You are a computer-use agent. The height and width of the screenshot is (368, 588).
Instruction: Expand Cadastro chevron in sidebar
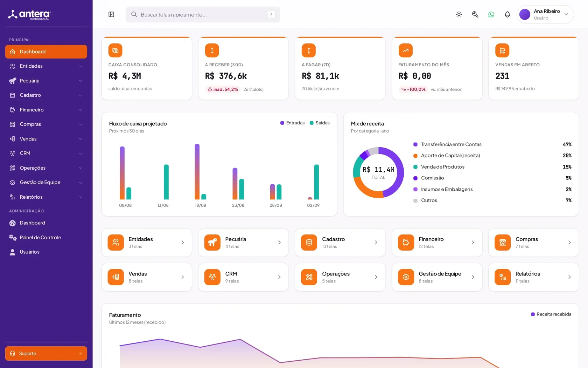pos(80,95)
